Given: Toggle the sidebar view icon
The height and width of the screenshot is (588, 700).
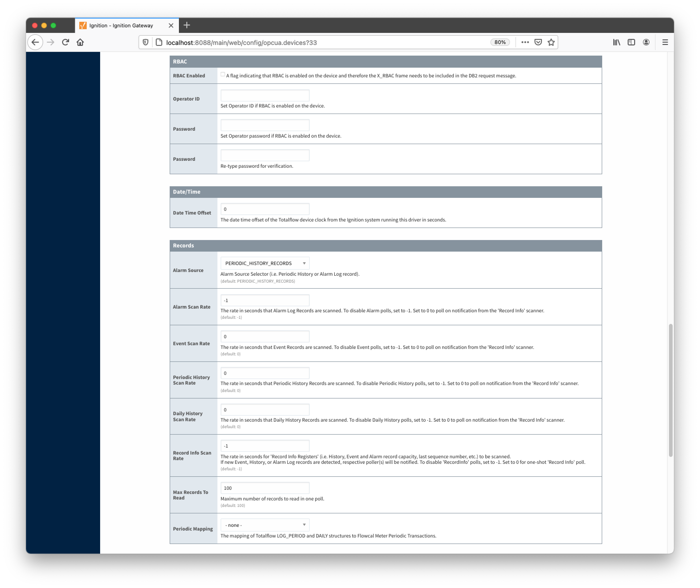Looking at the screenshot, I should pos(631,42).
